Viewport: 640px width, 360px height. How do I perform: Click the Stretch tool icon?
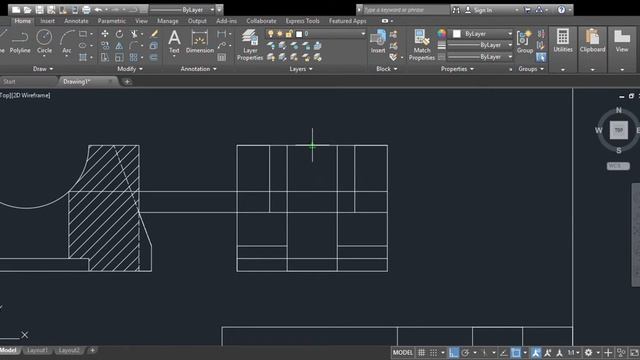pyautogui.click(x=105, y=58)
